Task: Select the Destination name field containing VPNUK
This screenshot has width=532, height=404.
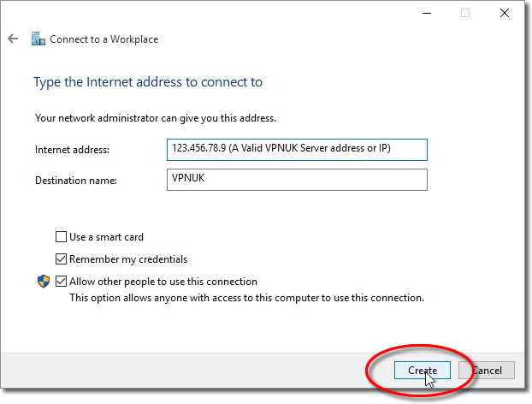Action: (x=297, y=180)
